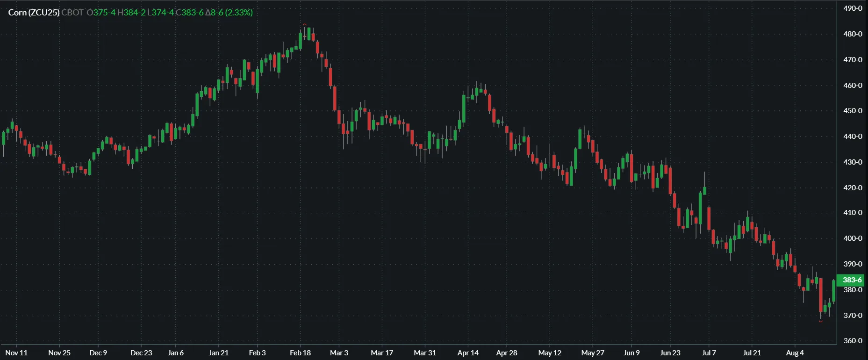Click the 430-0 price level on the axis
This screenshot has height=360, width=868.
click(853, 162)
